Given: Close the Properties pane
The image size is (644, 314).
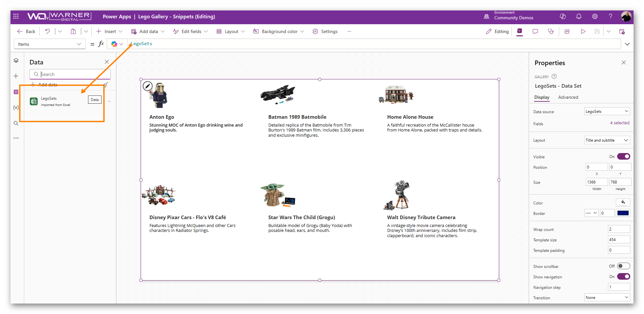Looking at the screenshot, I should (x=623, y=62).
